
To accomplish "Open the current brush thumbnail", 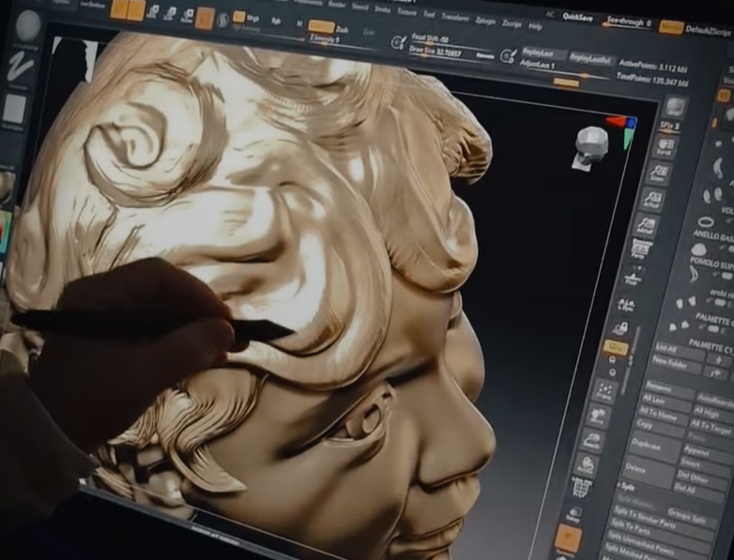I will pos(27,25).
